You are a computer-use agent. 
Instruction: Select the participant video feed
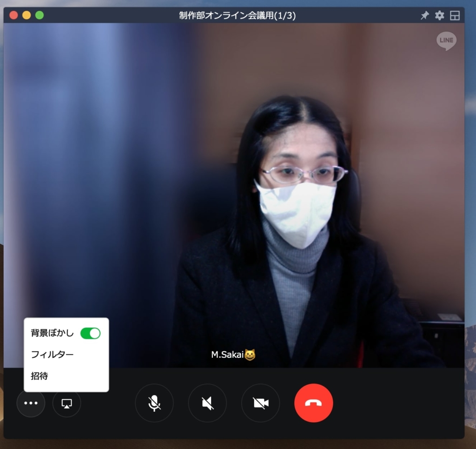[x=234, y=195]
